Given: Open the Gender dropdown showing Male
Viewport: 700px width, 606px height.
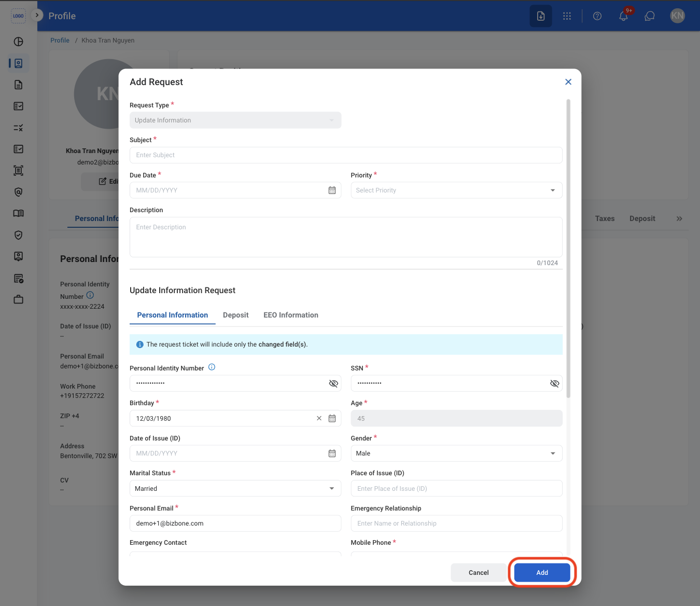Looking at the screenshot, I should pos(456,453).
